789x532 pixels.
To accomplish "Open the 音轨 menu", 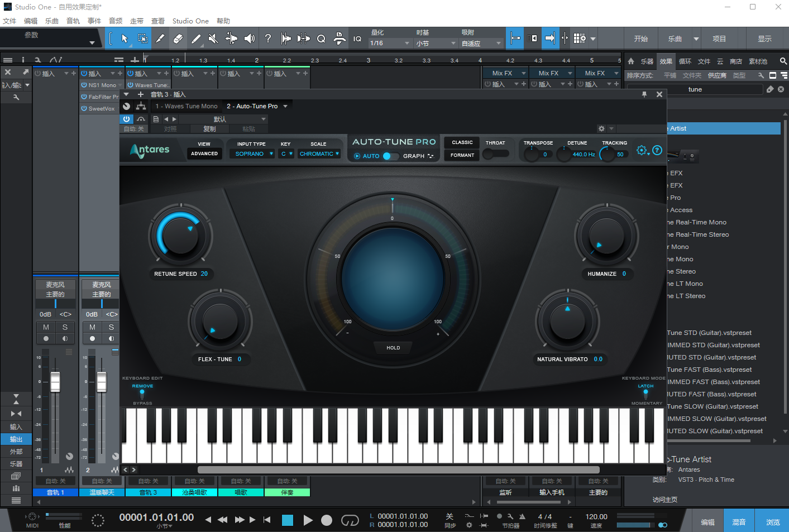I will click(73, 21).
